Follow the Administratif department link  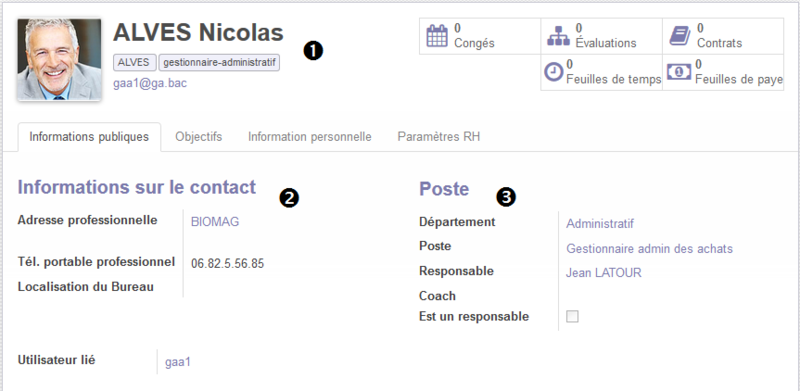click(600, 224)
